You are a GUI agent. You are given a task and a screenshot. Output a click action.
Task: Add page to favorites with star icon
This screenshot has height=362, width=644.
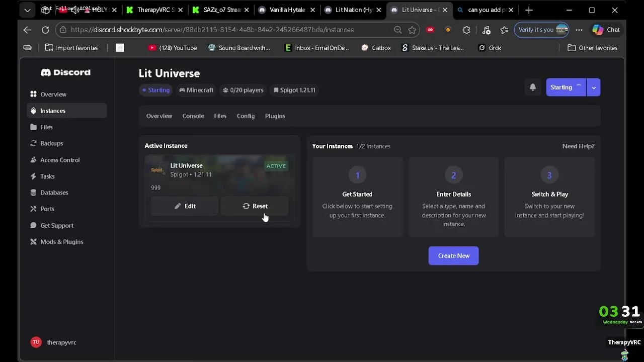tap(412, 30)
